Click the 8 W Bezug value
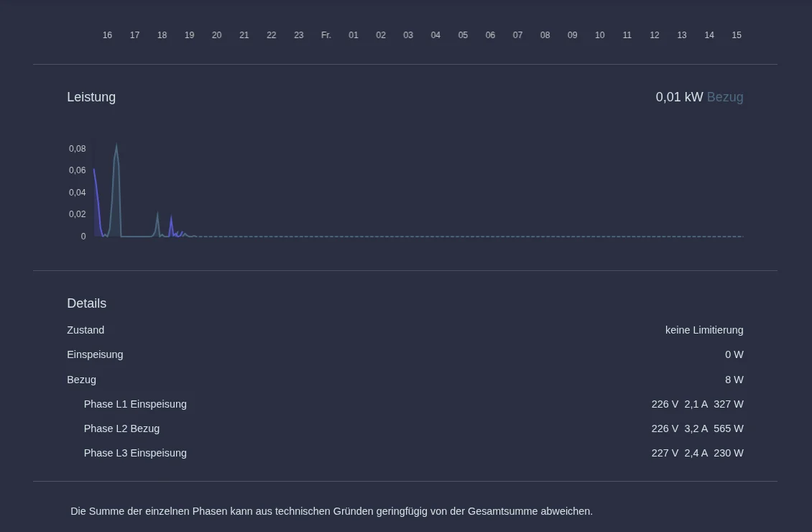The width and height of the screenshot is (812, 532). [x=734, y=380]
